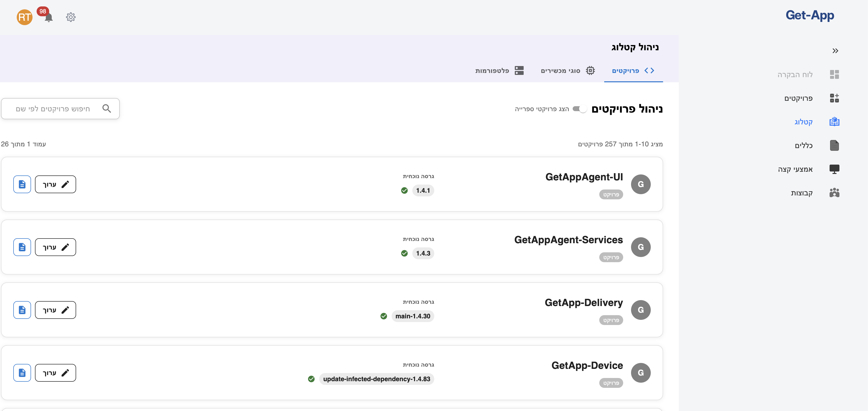Viewport: 868px width, 411px height.
Task: Click the devices monitor icon in sidebar
Action: click(x=834, y=169)
